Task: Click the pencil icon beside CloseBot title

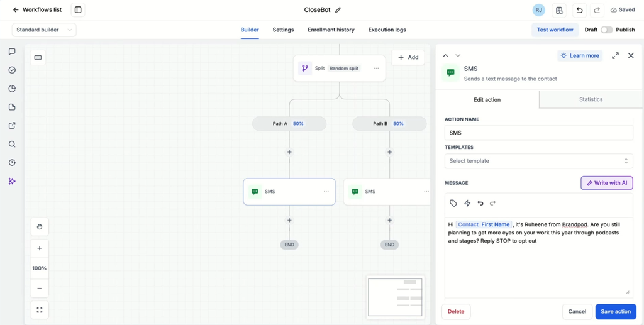Action: [338, 10]
